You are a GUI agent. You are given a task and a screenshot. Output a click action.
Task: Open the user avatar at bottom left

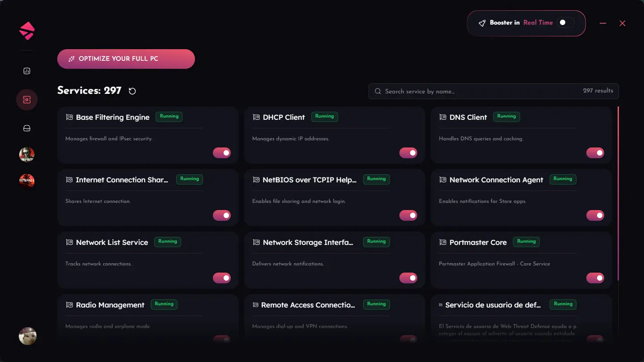27,336
